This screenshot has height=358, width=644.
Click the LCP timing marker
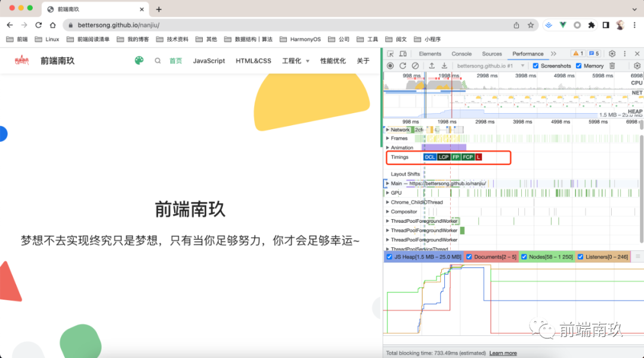[x=444, y=157]
